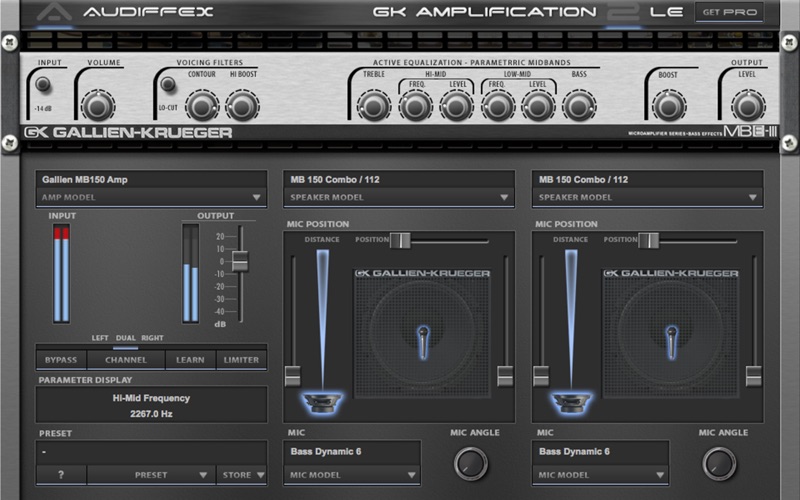
Task: Toggle the Input -14 dB pad switch
Action: (43, 84)
